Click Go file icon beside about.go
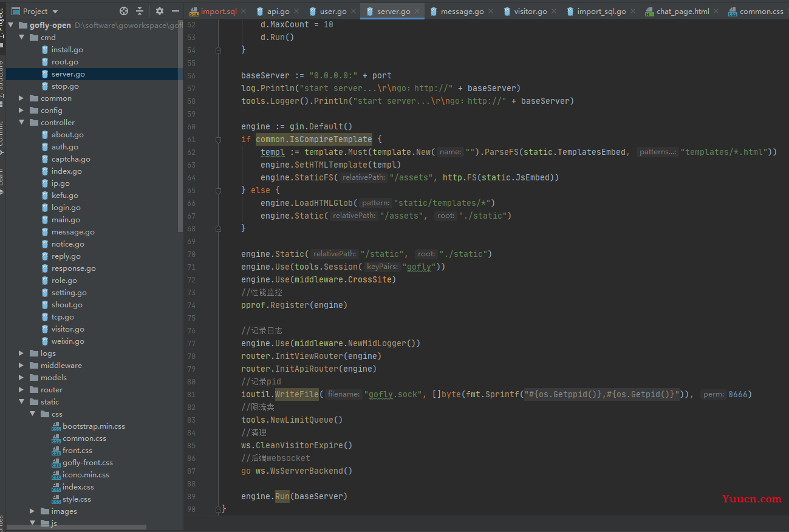 click(45, 135)
